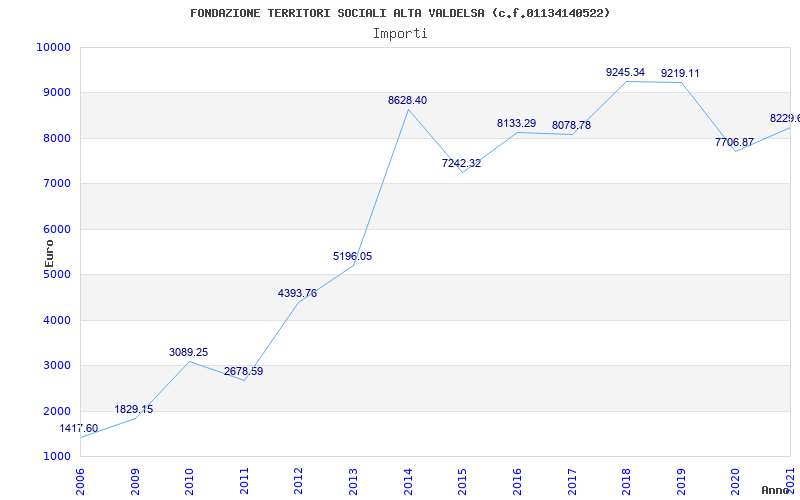Click the 2011 year label

[244, 481]
